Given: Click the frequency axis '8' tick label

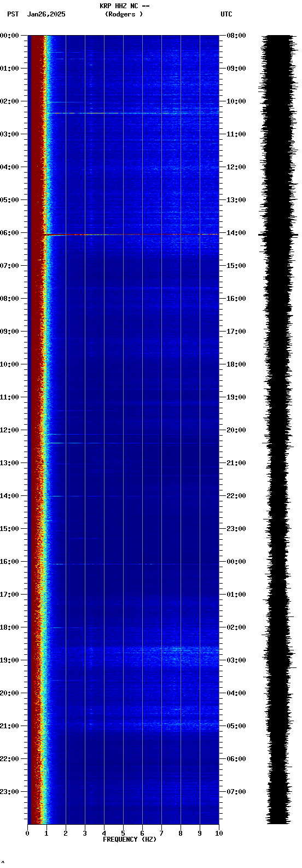Looking at the screenshot, I should pos(181,833).
